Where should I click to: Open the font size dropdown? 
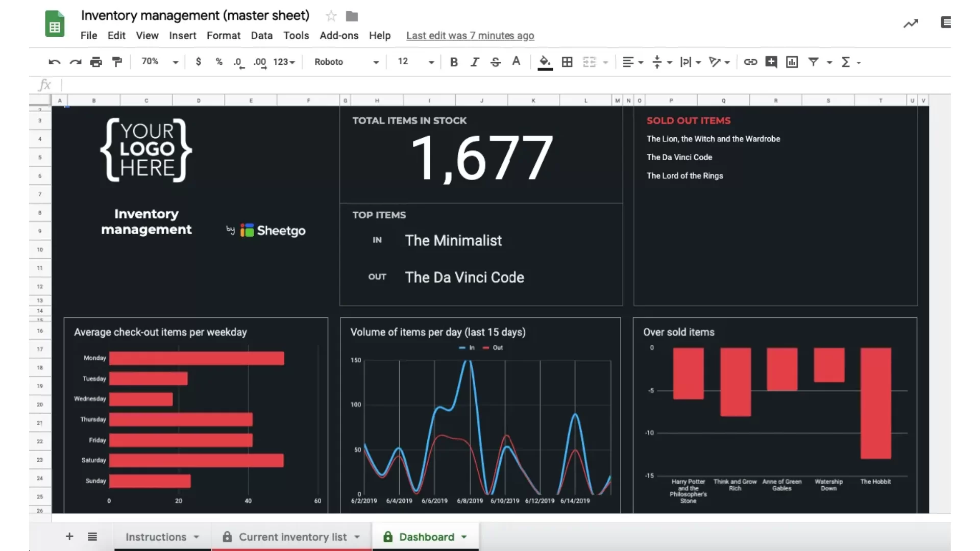(x=431, y=62)
